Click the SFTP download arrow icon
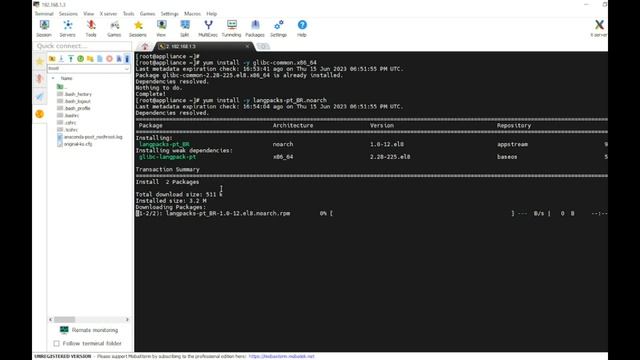The image size is (640, 360). (x=61, y=59)
